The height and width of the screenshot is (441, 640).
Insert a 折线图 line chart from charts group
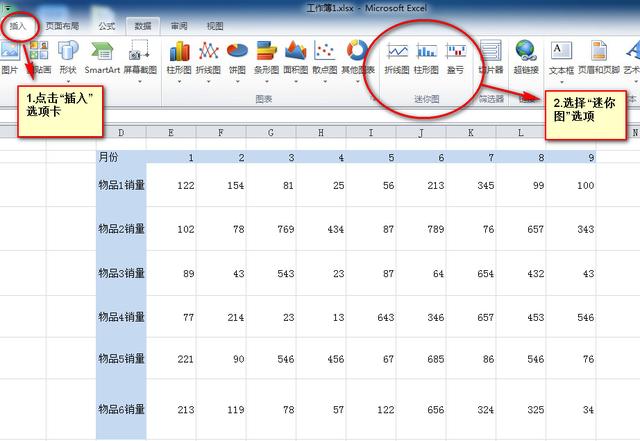click(x=208, y=57)
